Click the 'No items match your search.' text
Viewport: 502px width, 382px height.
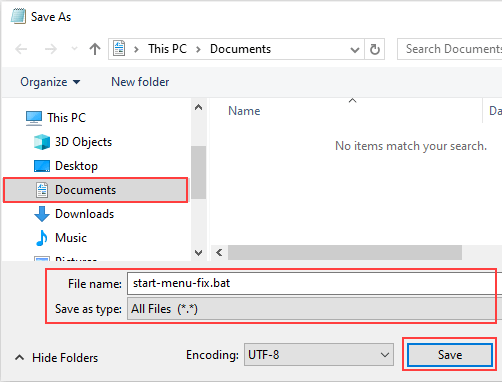pos(411,146)
